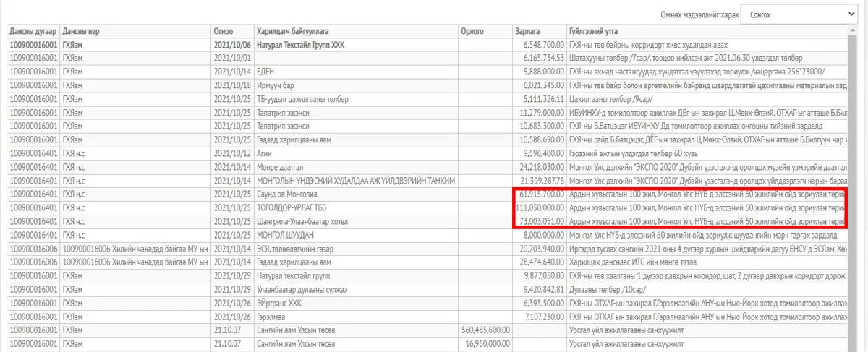This screenshot has width=868, height=352.
Task: Click income amount 16,950,000.00
Action: [x=488, y=343]
